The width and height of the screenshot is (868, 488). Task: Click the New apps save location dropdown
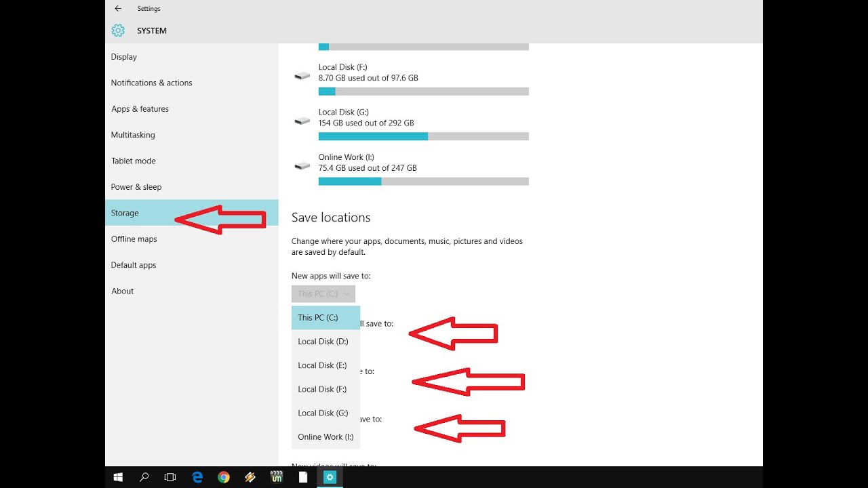[x=323, y=293]
